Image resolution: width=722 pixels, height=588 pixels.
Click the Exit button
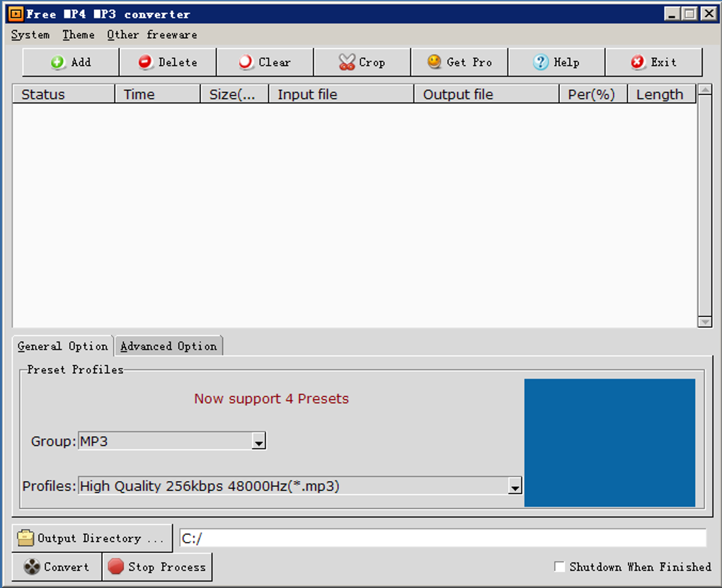pyautogui.click(x=653, y=62)
